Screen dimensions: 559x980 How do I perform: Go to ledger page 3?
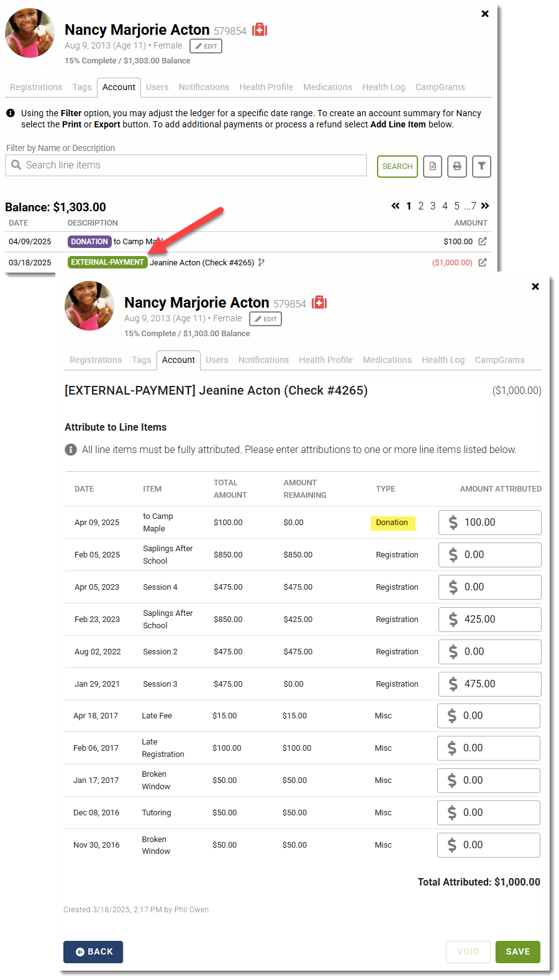pos(433,206)
